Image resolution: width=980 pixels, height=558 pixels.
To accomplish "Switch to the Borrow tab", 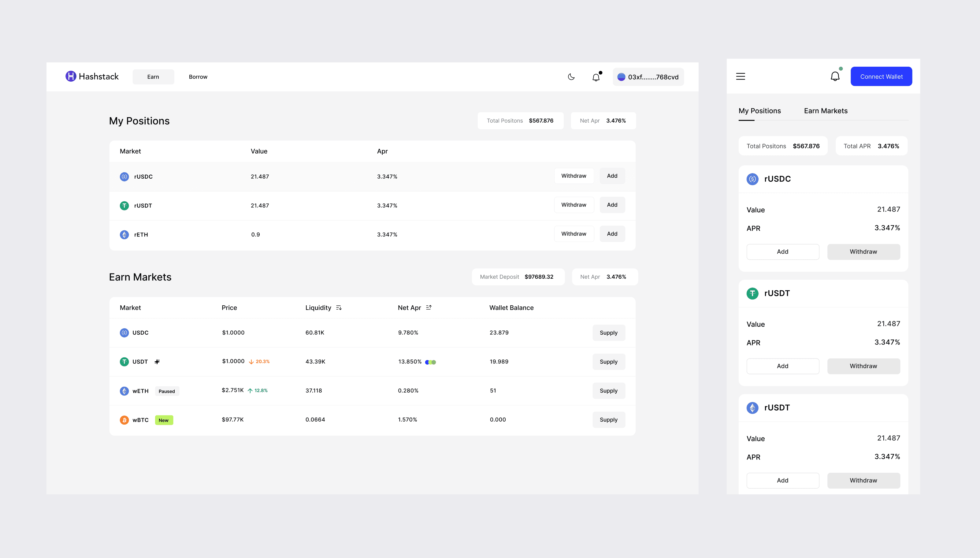I will coord(198,77).
